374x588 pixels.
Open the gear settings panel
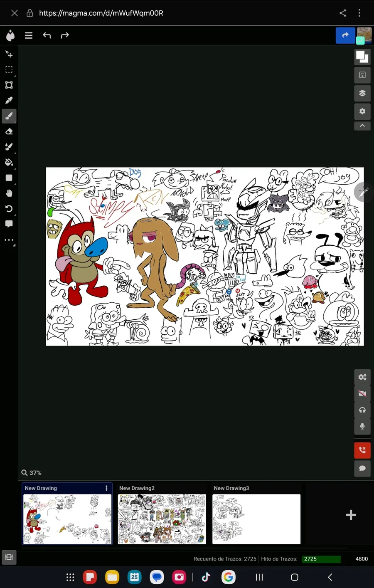(362, 111)
